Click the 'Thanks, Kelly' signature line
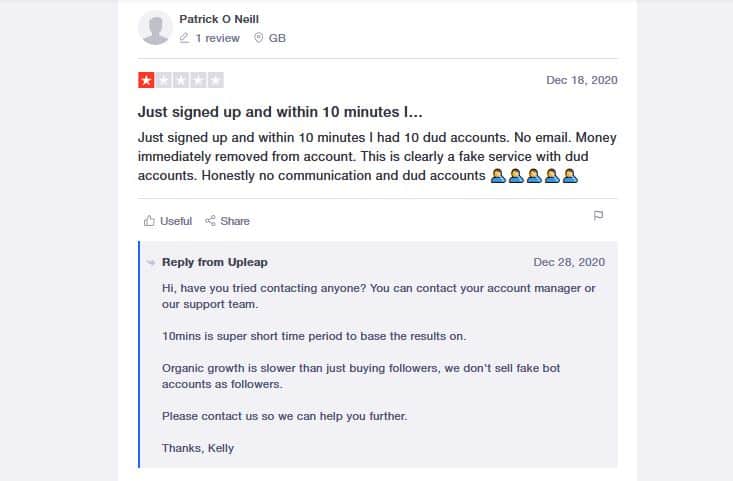733x481 pixels. coord(198,448)
